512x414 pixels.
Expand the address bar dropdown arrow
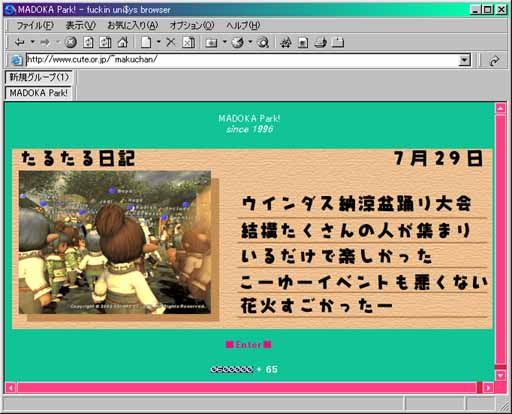click(x=464, y=60)
